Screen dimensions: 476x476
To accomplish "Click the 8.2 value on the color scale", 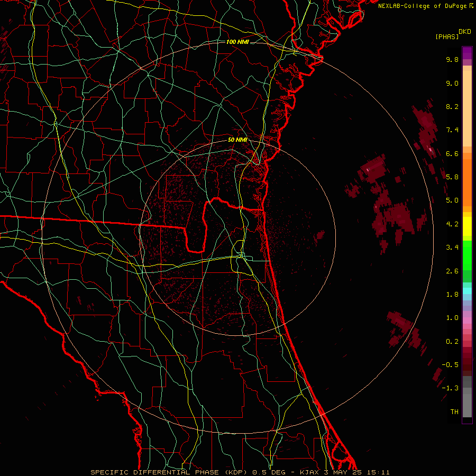I will tap(452, 106).
